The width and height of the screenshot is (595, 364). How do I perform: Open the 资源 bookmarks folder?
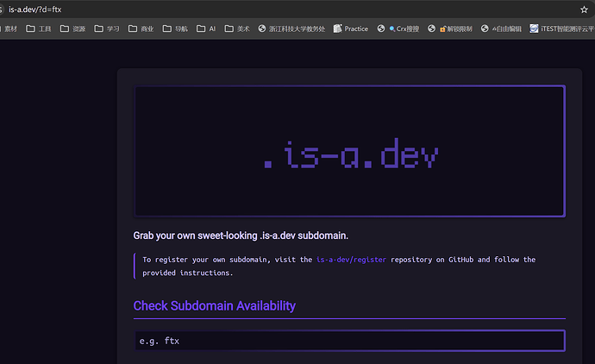[72, 28]
